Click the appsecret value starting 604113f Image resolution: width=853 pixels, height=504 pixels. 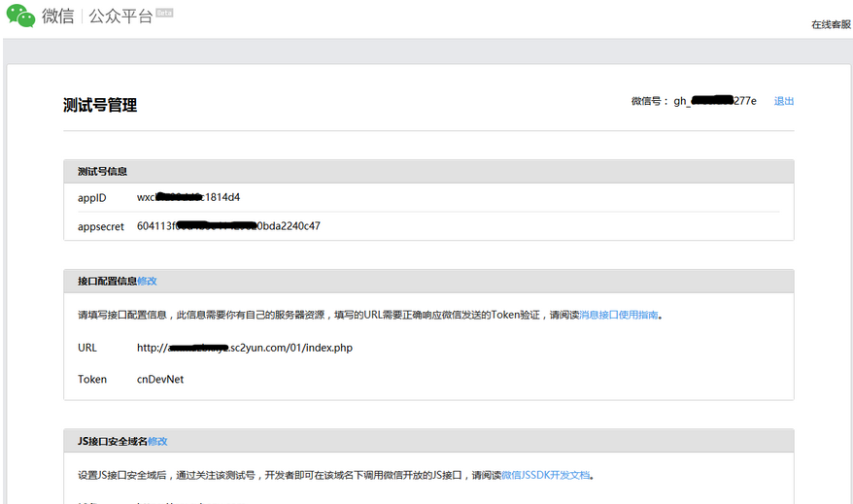click(x=228, y=226)
